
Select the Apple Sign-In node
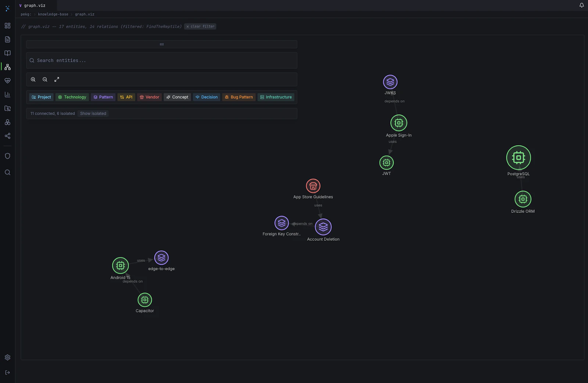[x=399, y=123]
